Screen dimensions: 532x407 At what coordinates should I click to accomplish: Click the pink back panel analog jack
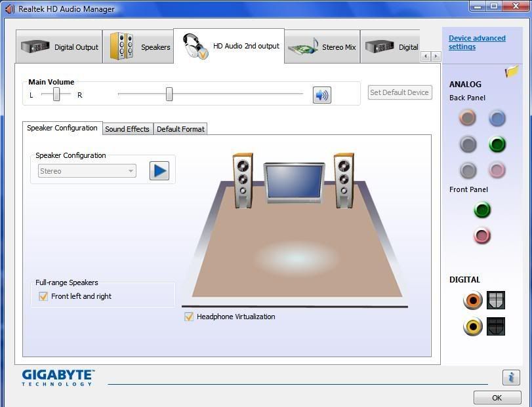pyautogui.click(x=497, y=170)
